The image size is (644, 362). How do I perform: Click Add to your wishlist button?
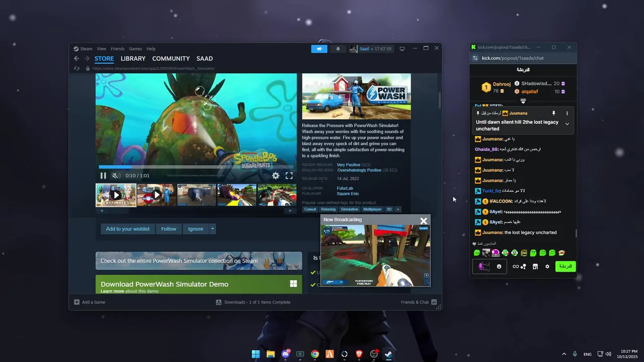pos(128,229)
